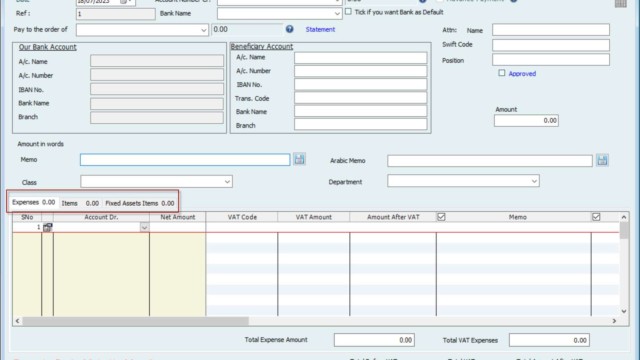The height and width of the screenshot is (360, 640).
Task: Toggle checkbox after Amount After VAT header
Action: pos(441,217)
